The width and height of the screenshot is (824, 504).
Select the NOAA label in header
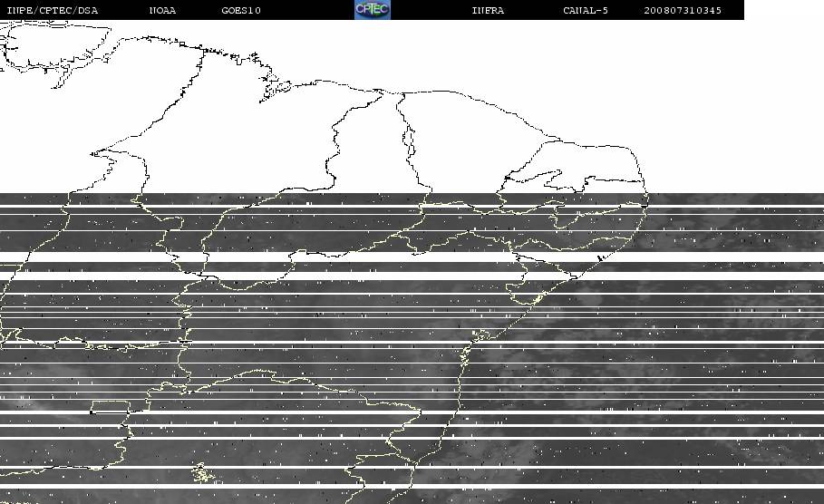tap(162, 10)
